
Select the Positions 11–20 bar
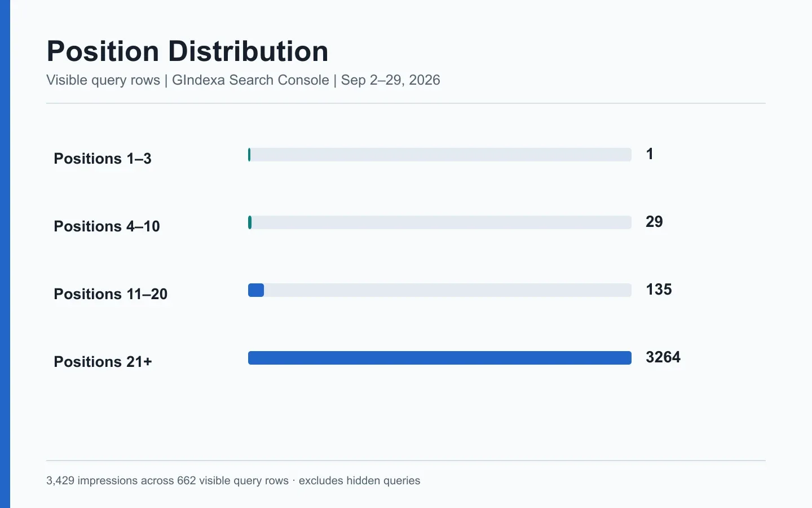point(440,290)
